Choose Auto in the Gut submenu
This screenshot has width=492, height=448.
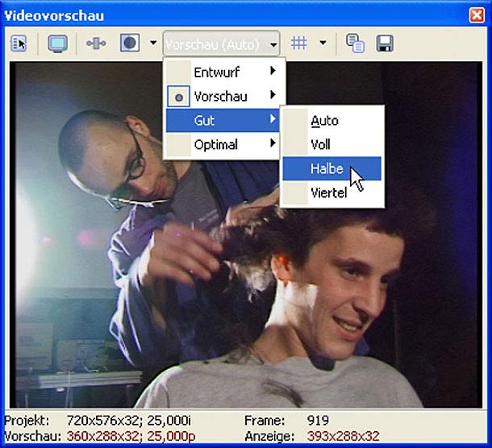325,121
